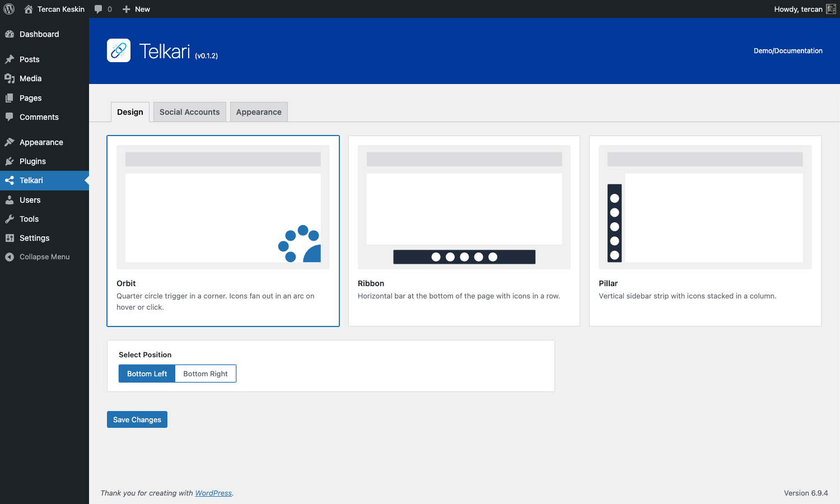Image resolution: width=840 pixels, height=504 pixels.
Task: Click the WordPress logo in the admin bar
Action: coord(9,9)
